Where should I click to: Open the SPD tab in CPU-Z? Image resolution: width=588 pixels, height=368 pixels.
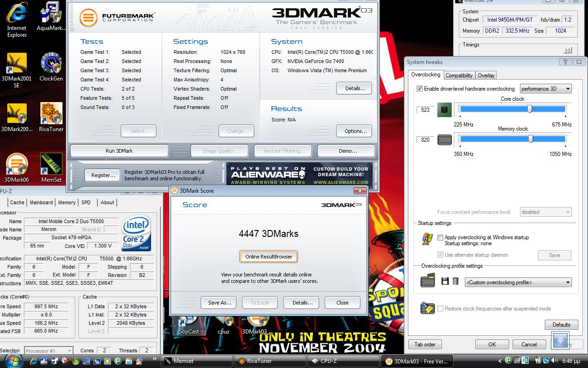[x=86, y=202]
